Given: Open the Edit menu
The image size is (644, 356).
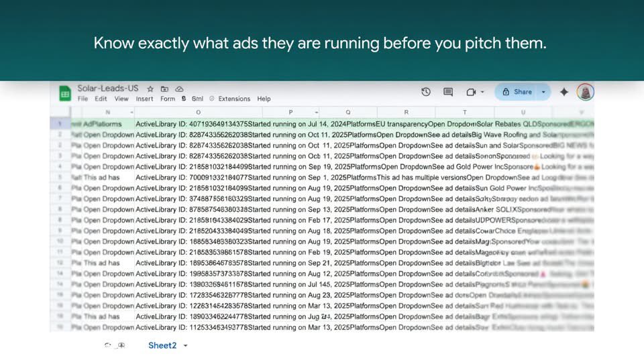Looking at the screenshot, I should tap(101, 99).
